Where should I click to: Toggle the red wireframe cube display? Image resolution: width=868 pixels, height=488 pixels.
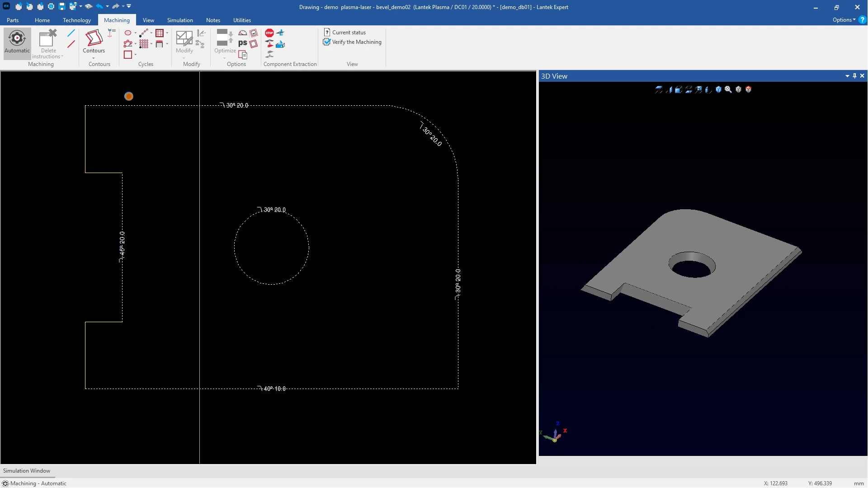pyautogui.click(x=749, y=89)
